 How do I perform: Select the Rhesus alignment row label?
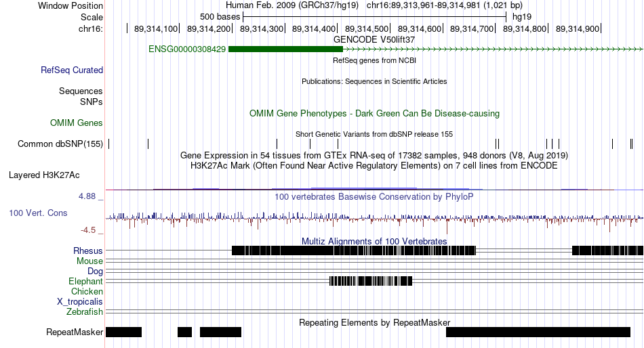tap(88, 251)
